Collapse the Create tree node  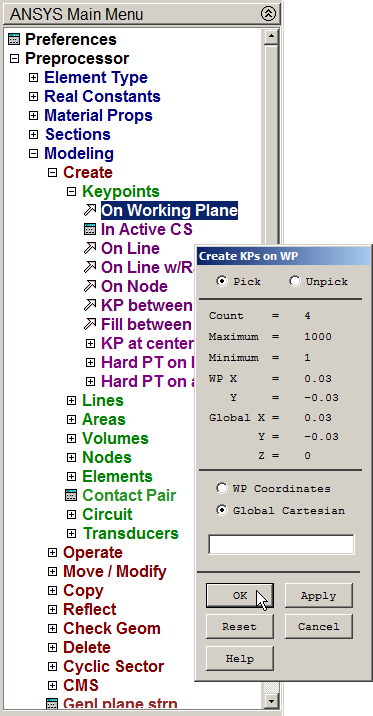pyautogui.click(x=53, y=173)
